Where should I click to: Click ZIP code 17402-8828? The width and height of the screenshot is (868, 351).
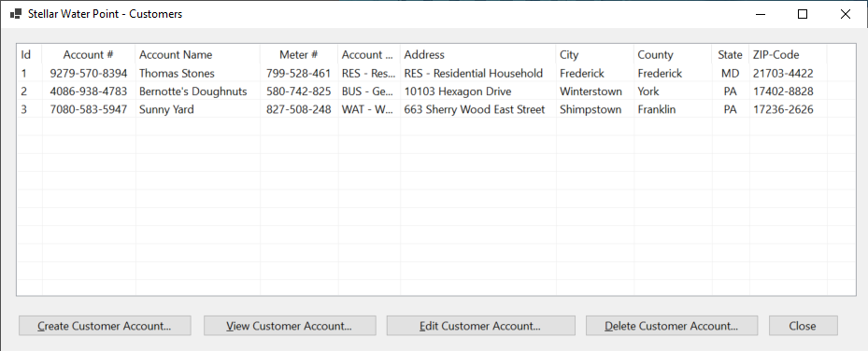coord(783,91)
